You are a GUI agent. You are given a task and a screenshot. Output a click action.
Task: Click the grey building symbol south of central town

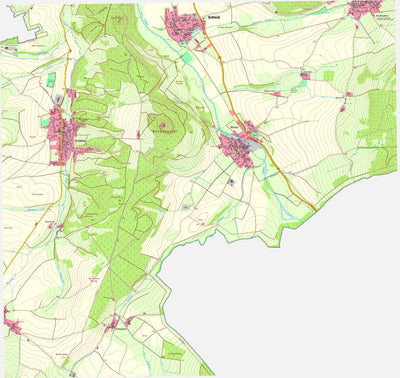click(x=232, y=182)
